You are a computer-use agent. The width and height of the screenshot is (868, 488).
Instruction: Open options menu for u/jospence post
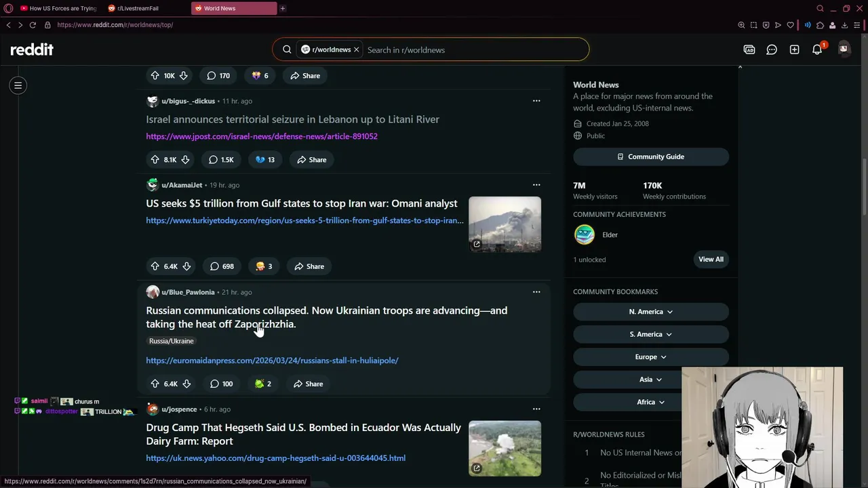(536, 409)
